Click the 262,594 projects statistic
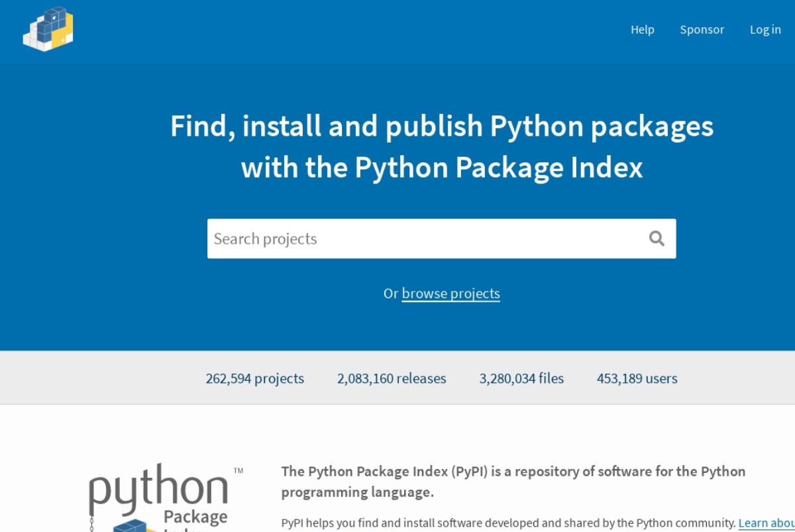795x532 pixels. click(254, 378)
